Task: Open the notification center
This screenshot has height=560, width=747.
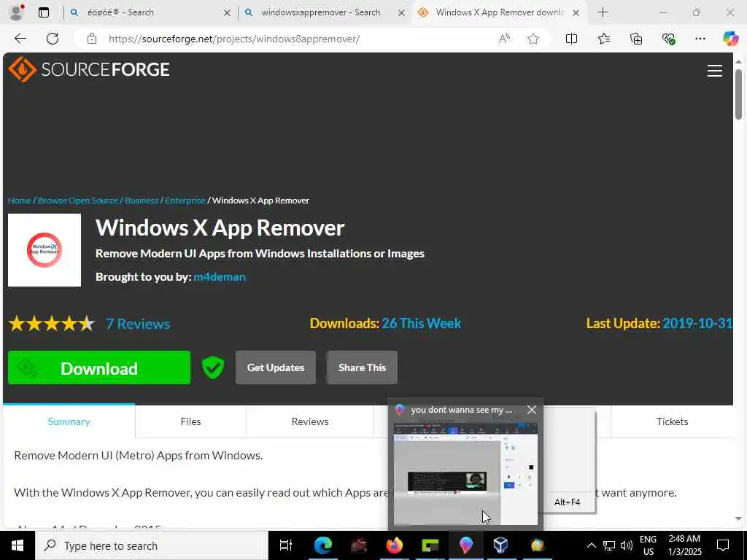Action: 723,545
